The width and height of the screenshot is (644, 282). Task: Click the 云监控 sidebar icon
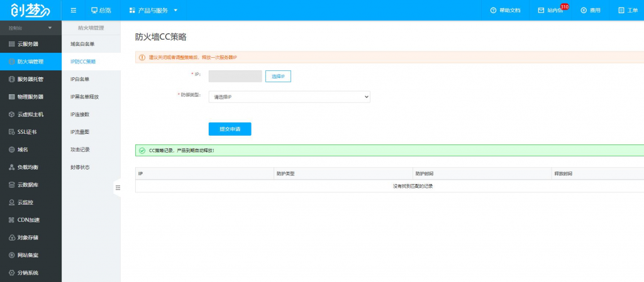11,202
